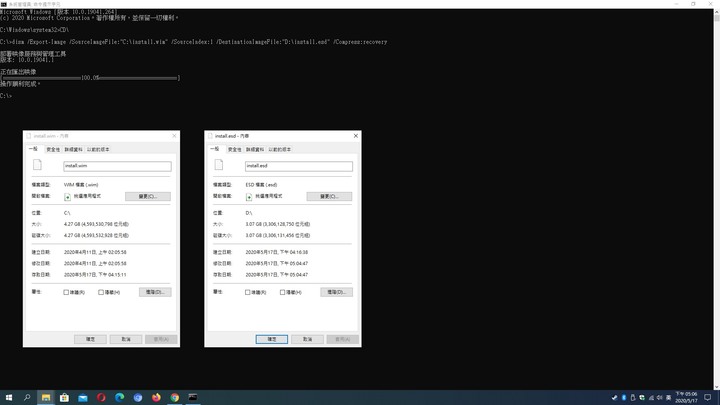This screenshot has width=720, height=405.
Task: Open the Windows Start menu
Action: (x=9, y=398)
